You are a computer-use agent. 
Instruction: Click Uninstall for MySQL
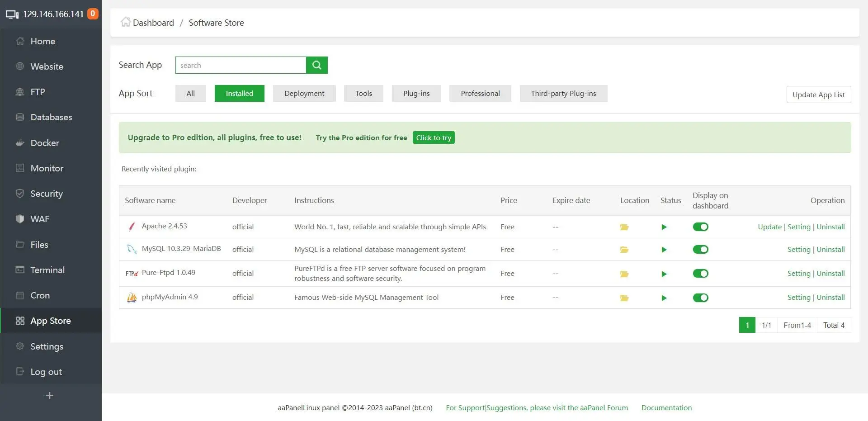(x=830, y=249)
